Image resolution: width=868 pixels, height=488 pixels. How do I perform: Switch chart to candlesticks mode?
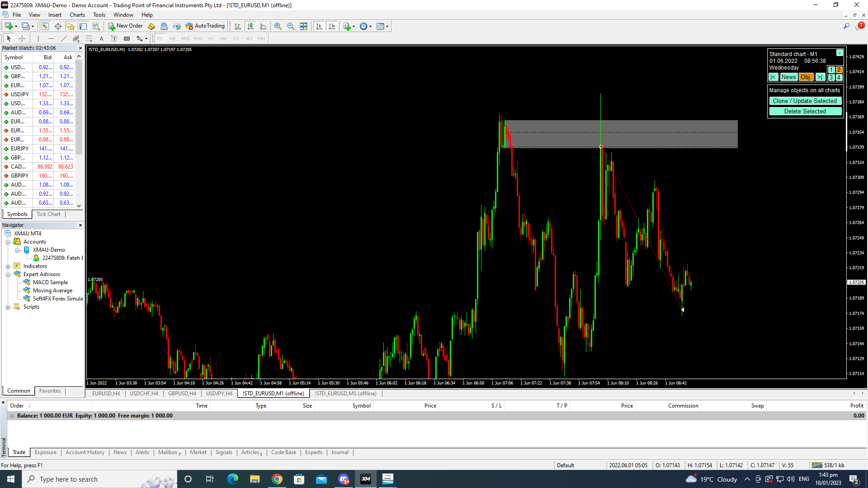pyautogui.click(x=250, y=26)
